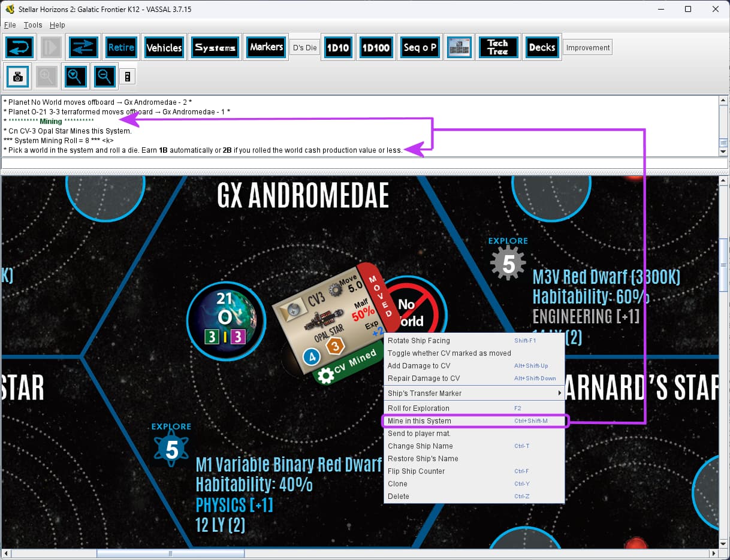Choose Change Ship Name
730x560 pixels.
pyautogui.click(x=474, y=446)
